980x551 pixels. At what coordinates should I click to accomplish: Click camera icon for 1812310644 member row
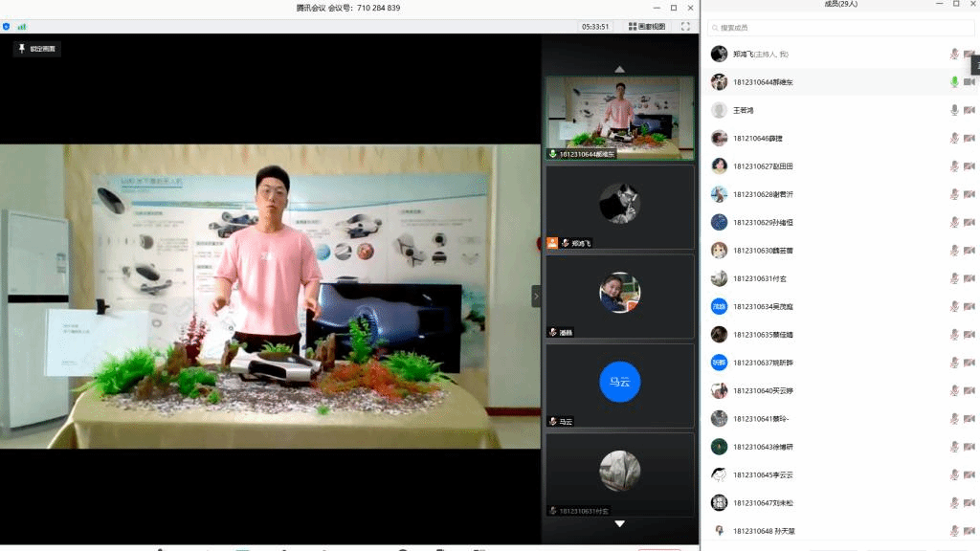click(969, 82)
